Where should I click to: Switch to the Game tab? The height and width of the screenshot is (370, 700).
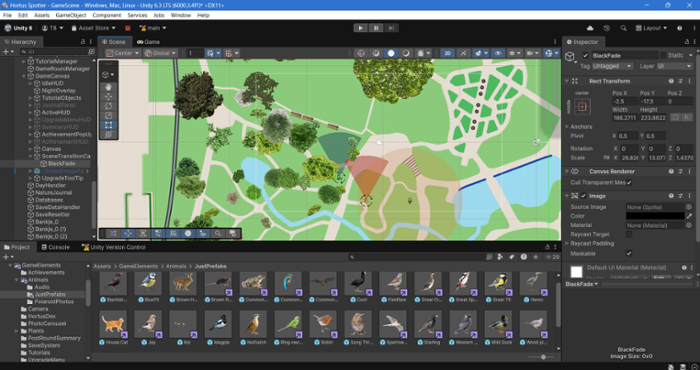(x=149, y=42)
